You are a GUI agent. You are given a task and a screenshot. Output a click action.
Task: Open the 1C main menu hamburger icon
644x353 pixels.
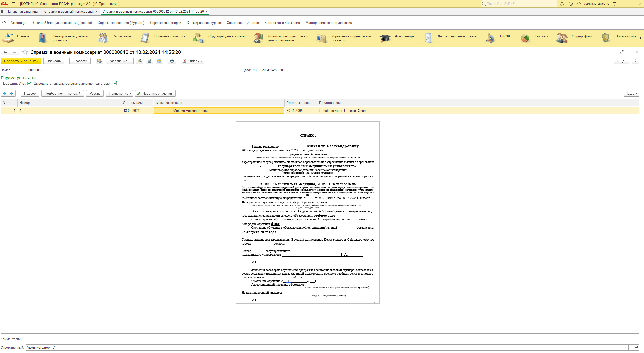pyautogui.click(x=13, y=4)
